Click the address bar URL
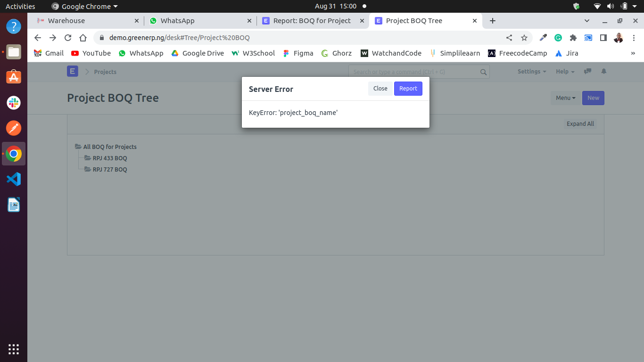 pos(180,38)
